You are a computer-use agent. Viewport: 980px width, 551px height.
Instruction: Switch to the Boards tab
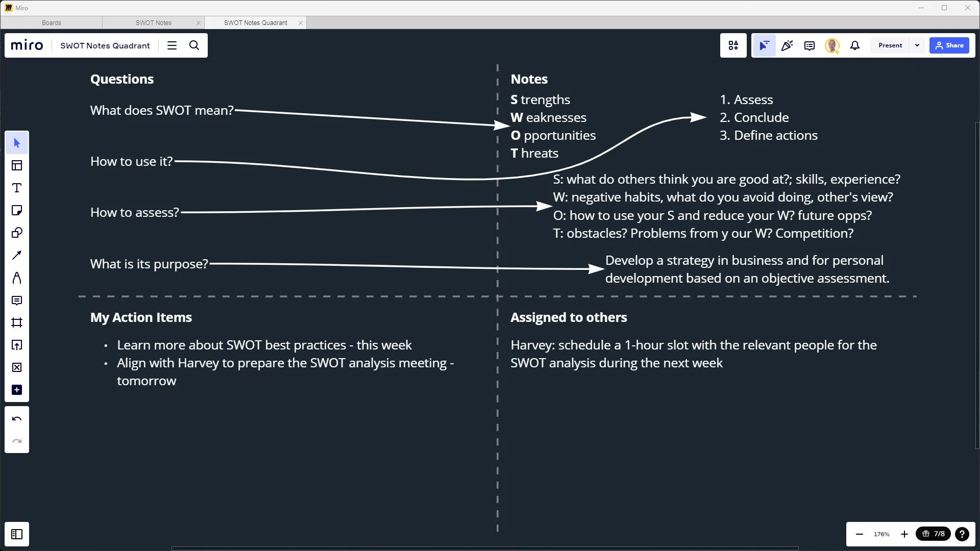point(51,23)
